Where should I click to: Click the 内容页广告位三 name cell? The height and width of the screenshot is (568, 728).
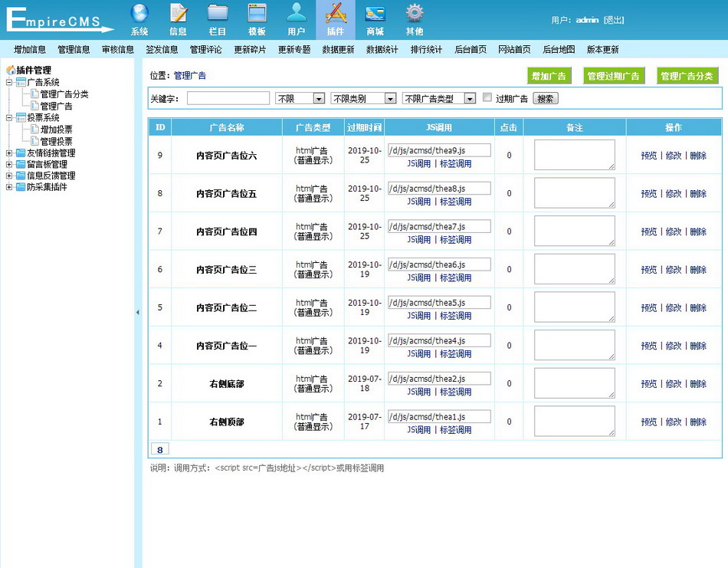click(227, 270)
